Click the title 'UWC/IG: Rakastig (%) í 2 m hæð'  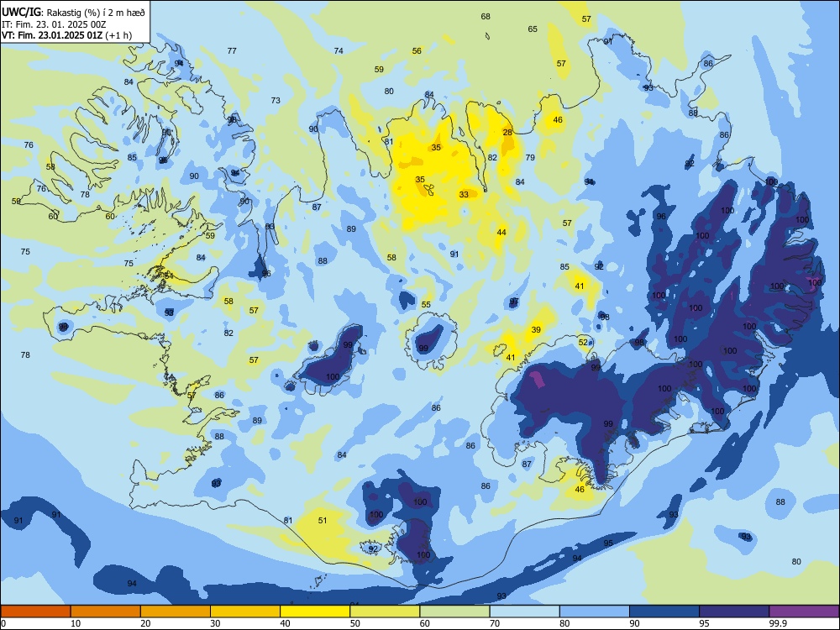73,12
